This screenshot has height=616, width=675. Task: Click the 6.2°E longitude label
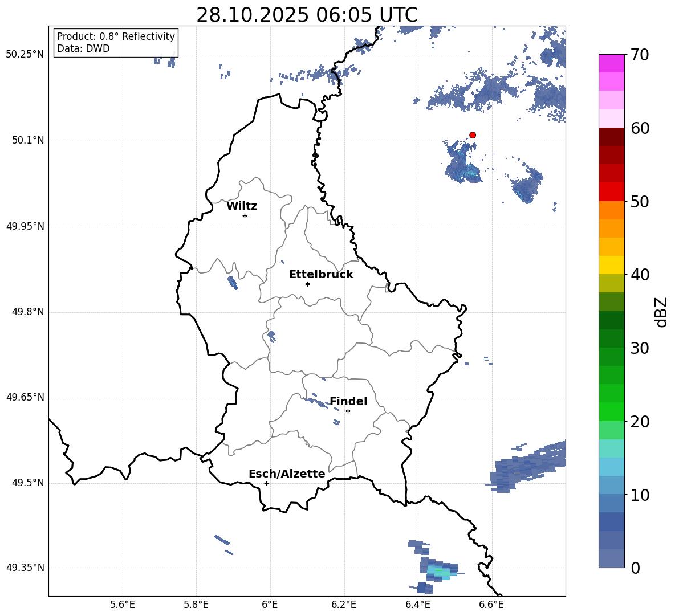click(344, 605)
